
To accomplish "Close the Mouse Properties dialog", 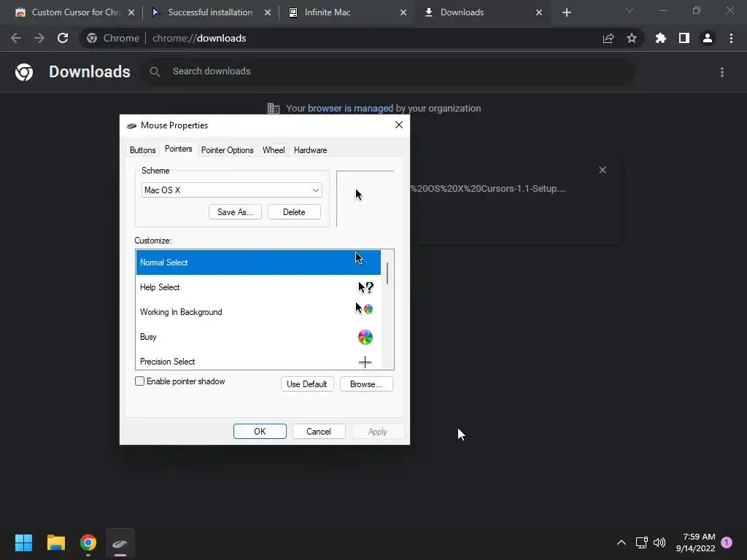I will (x=399, y=125).
